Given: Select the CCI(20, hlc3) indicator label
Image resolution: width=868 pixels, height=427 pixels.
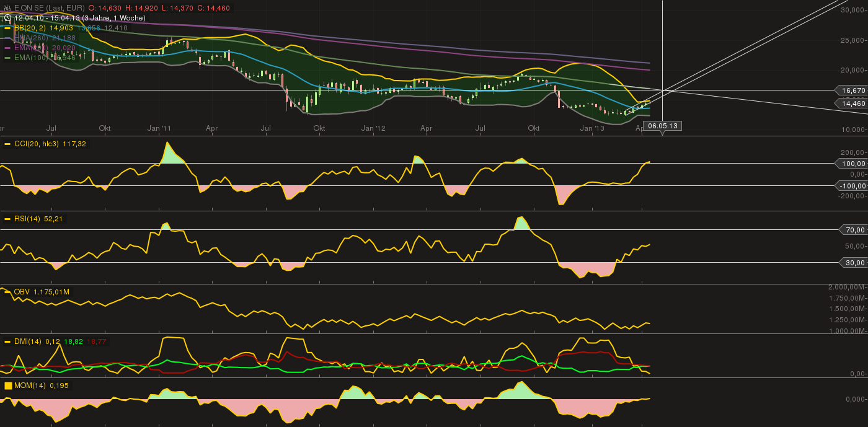Looking at the screenshot, I should pyautogui.click(x=36, y=144).
